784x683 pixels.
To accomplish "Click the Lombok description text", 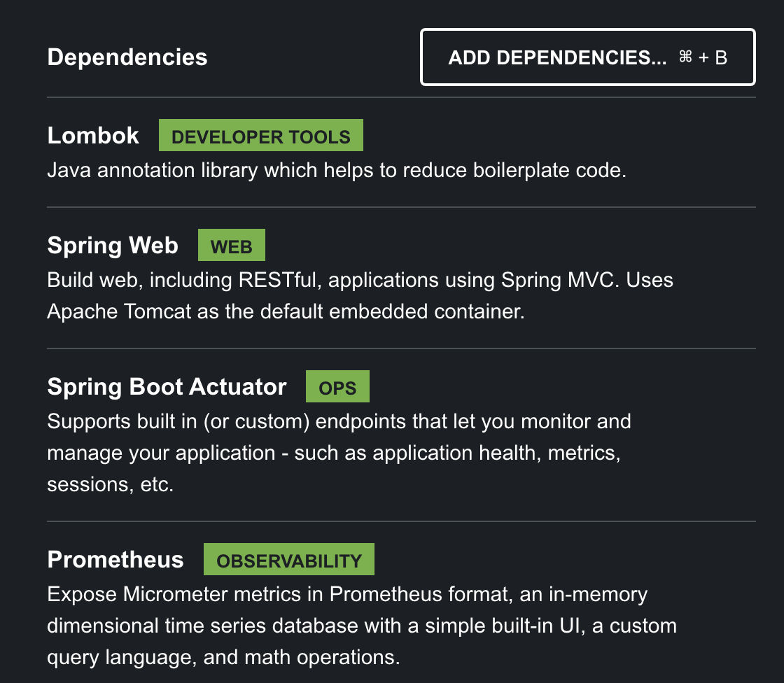I will pos(336,170).
